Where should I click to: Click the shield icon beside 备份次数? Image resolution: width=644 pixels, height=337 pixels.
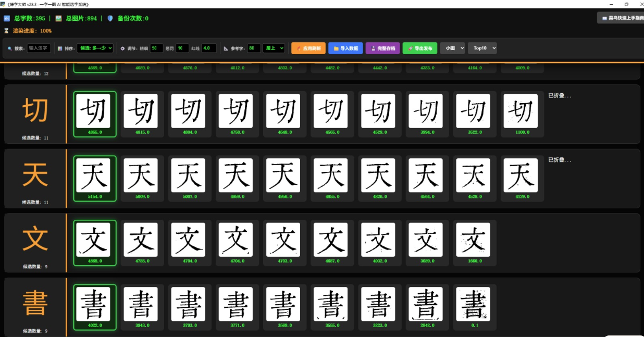point(110,18)
